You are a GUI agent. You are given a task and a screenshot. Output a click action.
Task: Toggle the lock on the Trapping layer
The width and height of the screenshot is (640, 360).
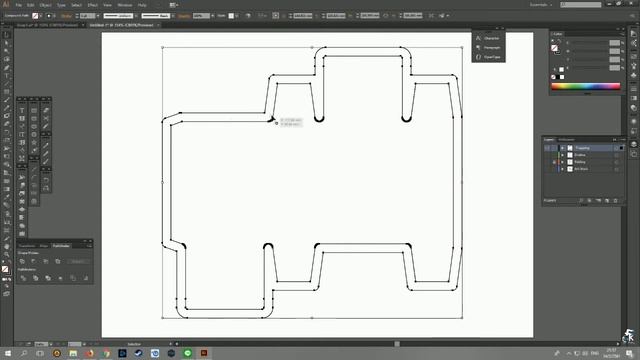point(554,148)
